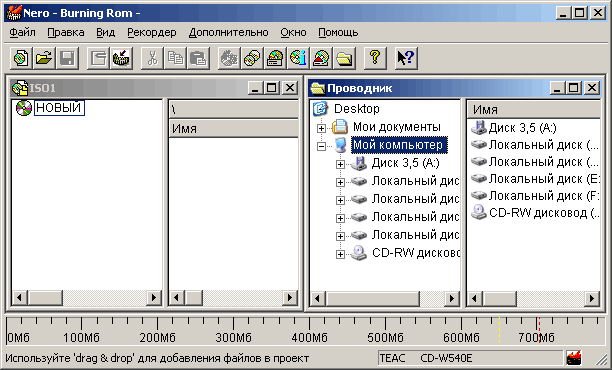Select CD-RW дисковод in the tree pane
The image size is (612, 370).
tap(416, 253)
